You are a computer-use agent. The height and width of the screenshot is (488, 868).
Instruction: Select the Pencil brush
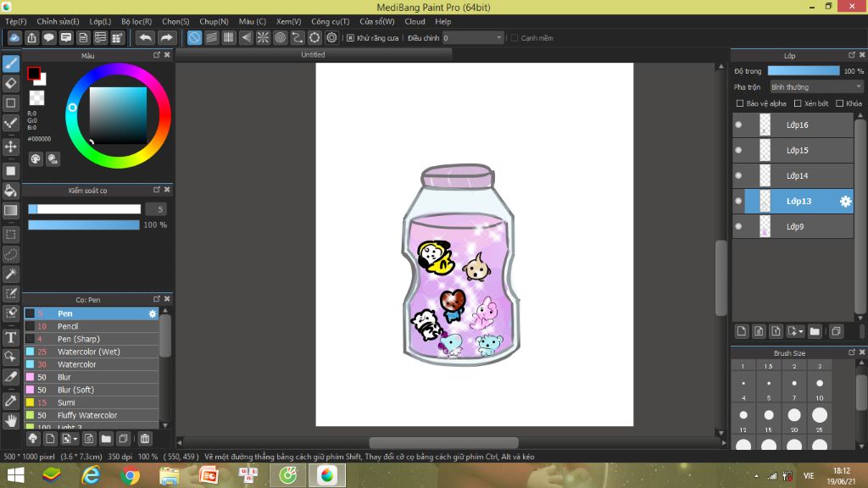tap(92, 326)
